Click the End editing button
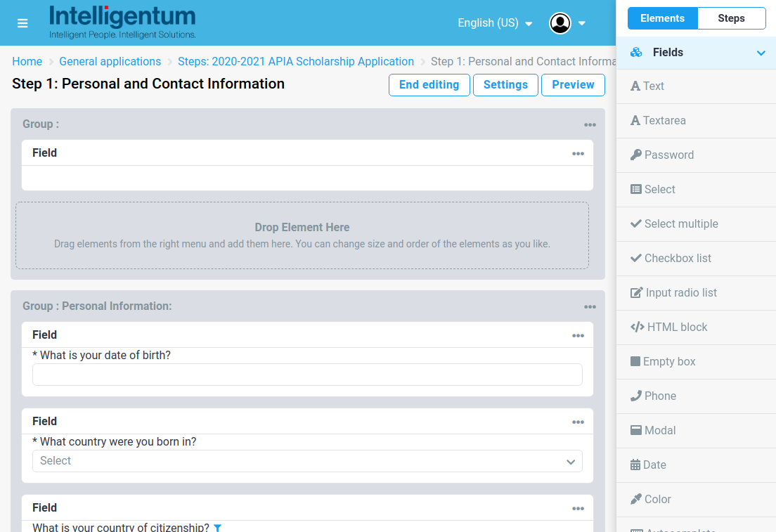This screenshot has height=532, width=776. pos(429,85)
